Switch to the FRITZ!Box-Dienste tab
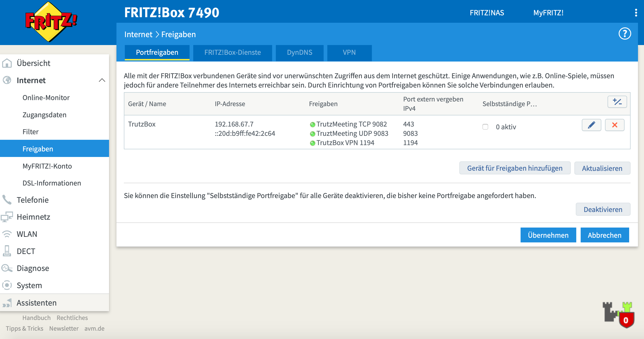 [232, 52]
